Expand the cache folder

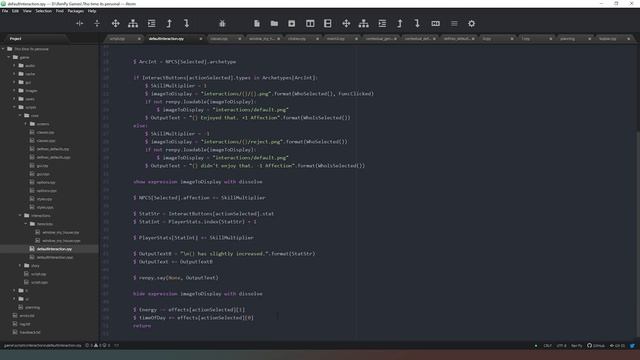pyautogui.click(x=14, y=74)
